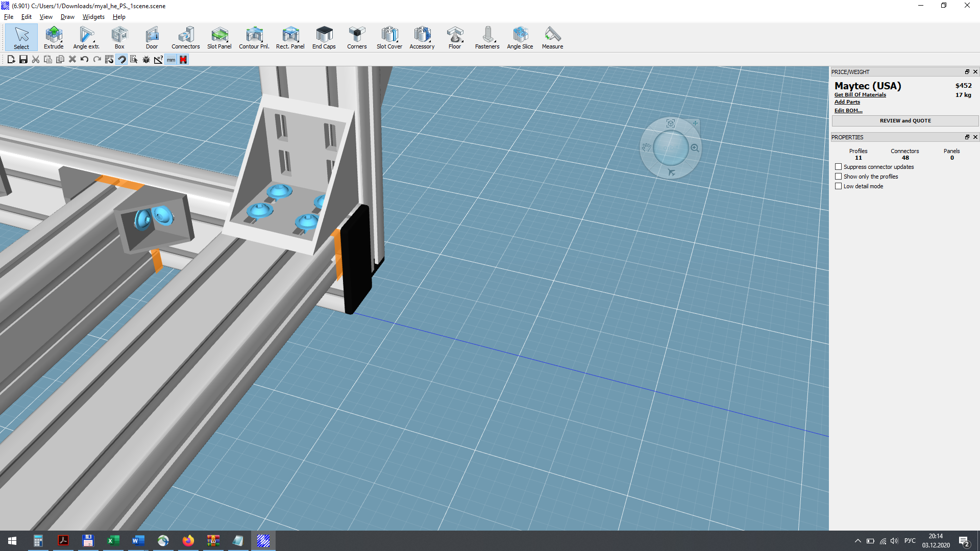This screenshot has height=551, width=980.
Task: Check Show only the profiles
Action: coord(838,177)
